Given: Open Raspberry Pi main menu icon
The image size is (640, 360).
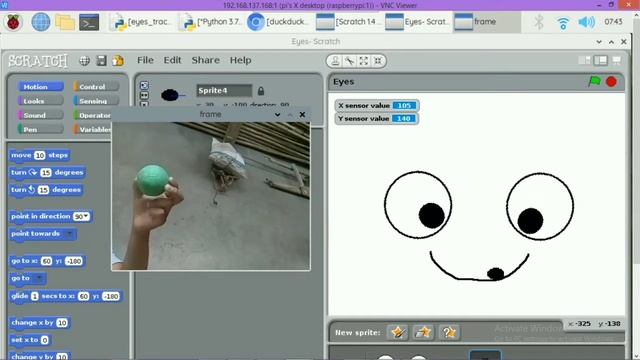Looking at the screenshot, I should coord(13,22).
